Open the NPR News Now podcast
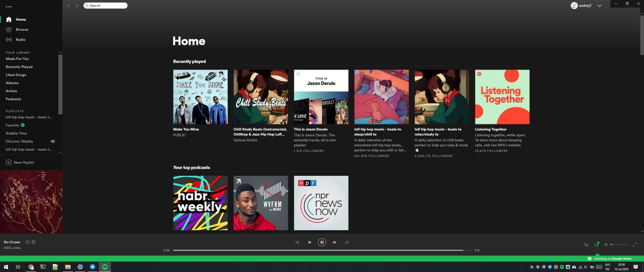The image size is (644, 272). 321,203
